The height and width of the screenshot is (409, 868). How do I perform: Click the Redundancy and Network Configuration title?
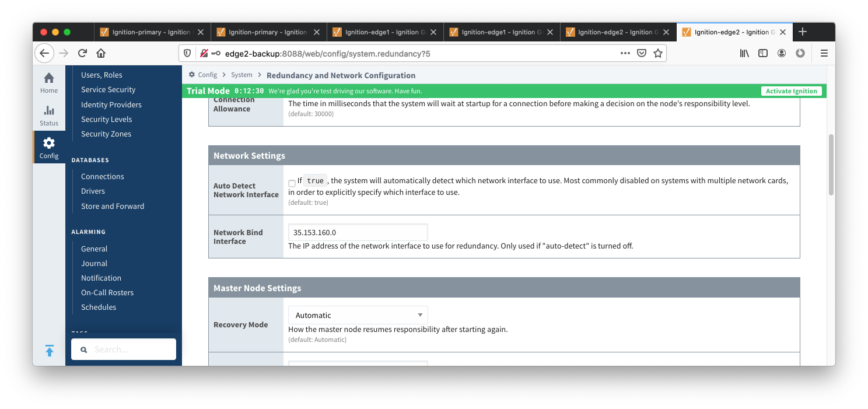tap(341, 75)
